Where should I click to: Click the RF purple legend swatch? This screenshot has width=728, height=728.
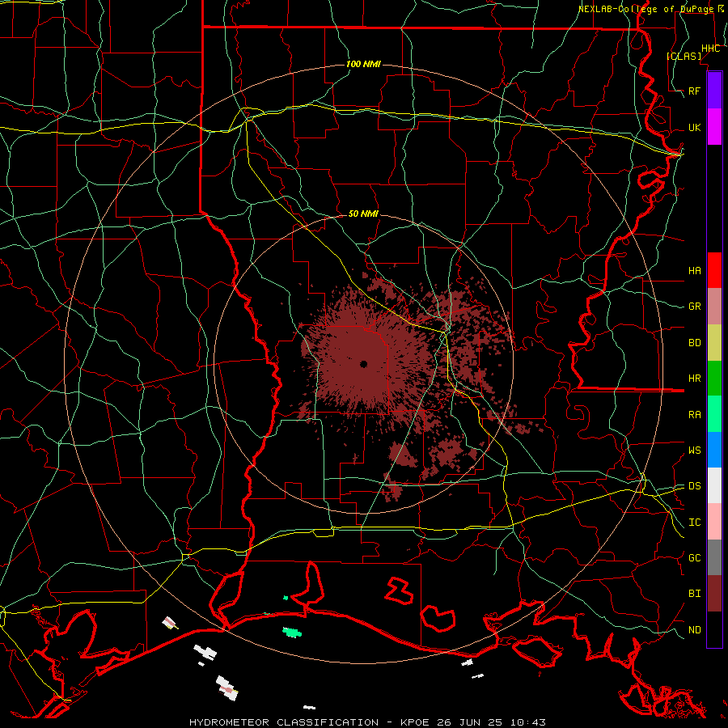pos(714,91)
